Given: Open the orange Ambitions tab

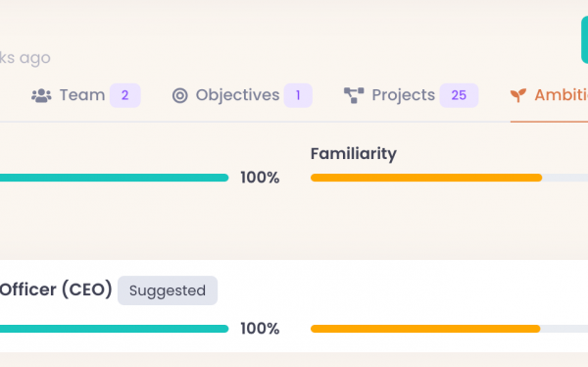Looking at the screenshot, I should [x=549, y=95].
